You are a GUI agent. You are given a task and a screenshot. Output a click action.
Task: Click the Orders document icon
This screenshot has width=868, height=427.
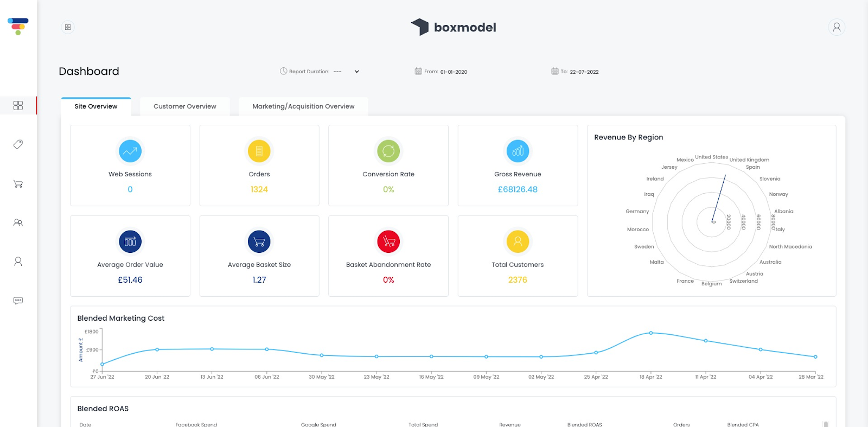point(259,151)
